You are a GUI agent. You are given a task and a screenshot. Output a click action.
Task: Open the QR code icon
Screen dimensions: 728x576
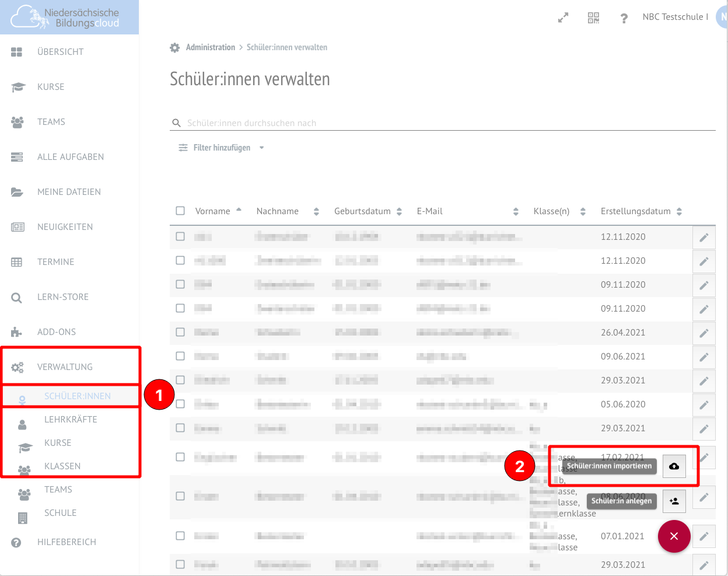tap(593, 18)
